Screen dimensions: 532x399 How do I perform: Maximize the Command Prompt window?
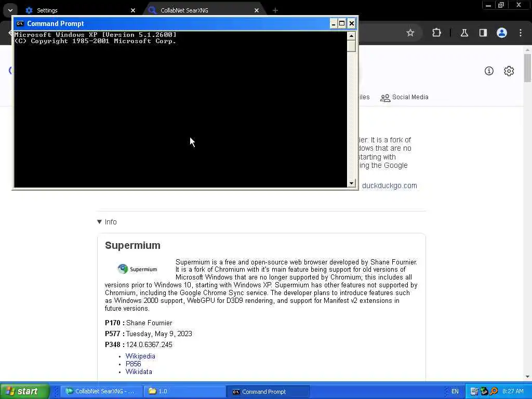[342, 23]
